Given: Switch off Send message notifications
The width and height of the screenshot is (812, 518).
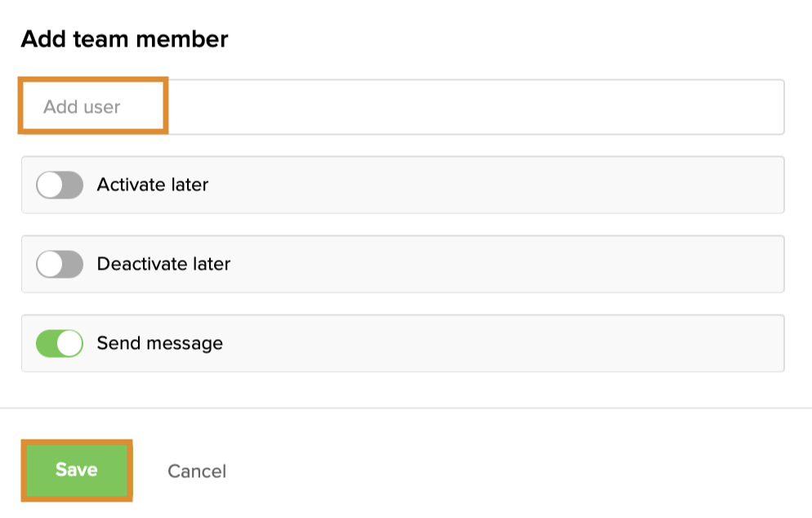Looking at the screenshot, I should coord(59,343).
